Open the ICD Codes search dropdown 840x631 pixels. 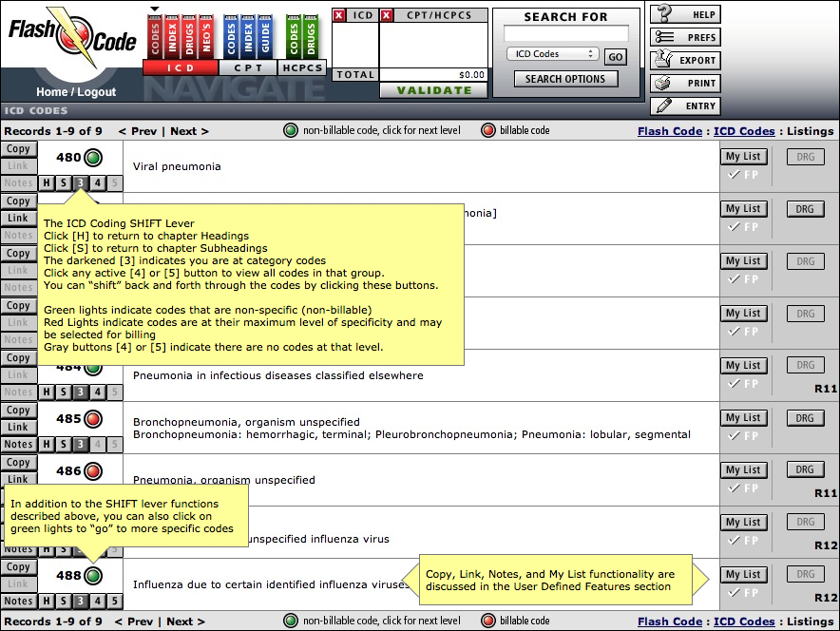click(x=552, y=54)
